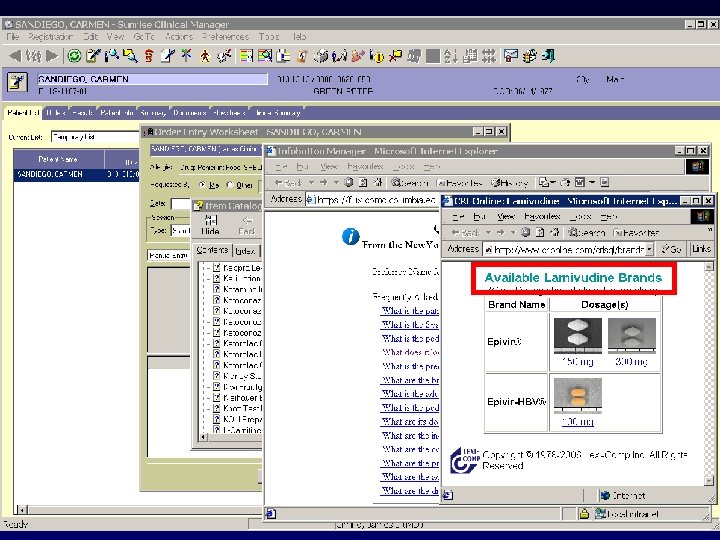Switch to the Contents tab in Item Catalog
720x540 pixels.
[x=212, y=250]
